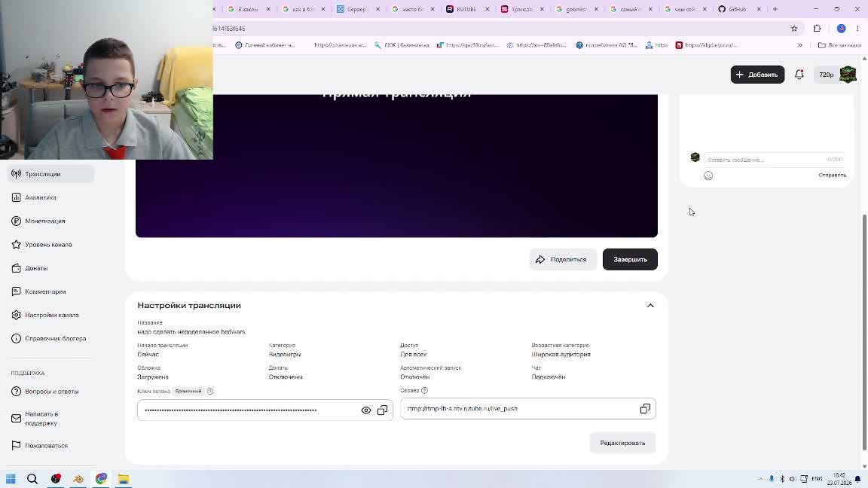
Task: Click the Редактировать button
Action: coord(623,443)
